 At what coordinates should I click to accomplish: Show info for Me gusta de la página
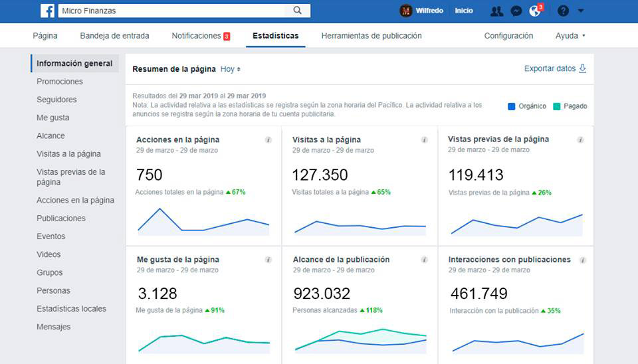tap(268, 260)
